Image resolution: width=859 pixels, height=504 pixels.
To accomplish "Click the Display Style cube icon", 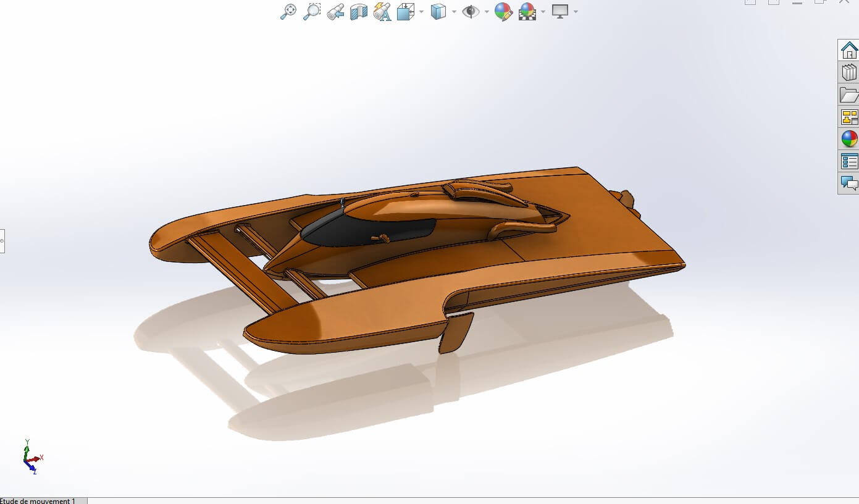I will [438, 12].
